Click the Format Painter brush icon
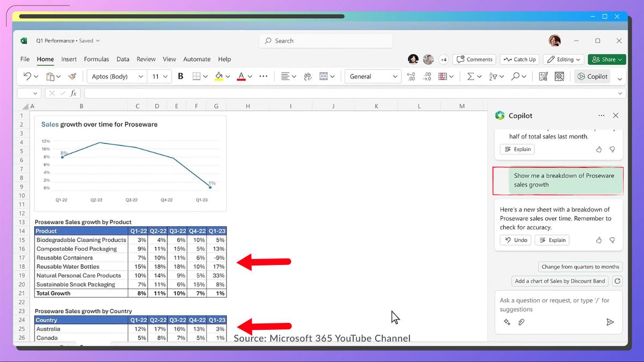Viewport: 644px width, 362px height. pyautogui.click(x=72, y=77)
